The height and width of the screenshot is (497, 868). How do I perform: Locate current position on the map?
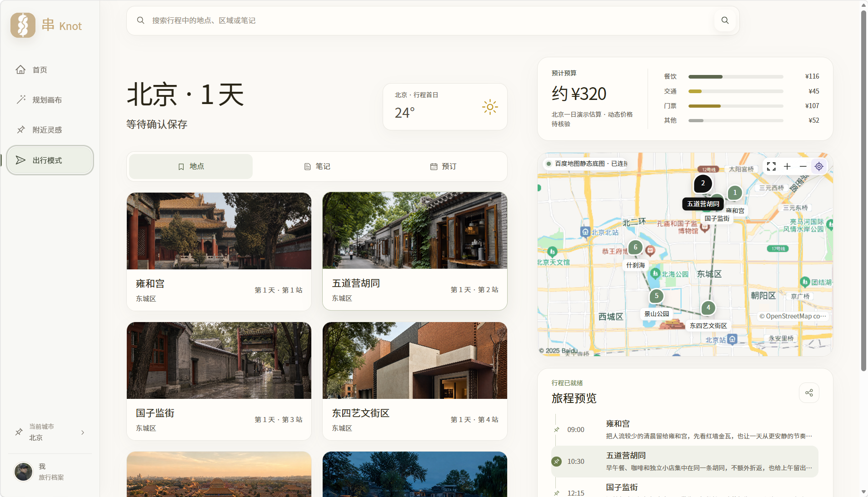[819, 166]
